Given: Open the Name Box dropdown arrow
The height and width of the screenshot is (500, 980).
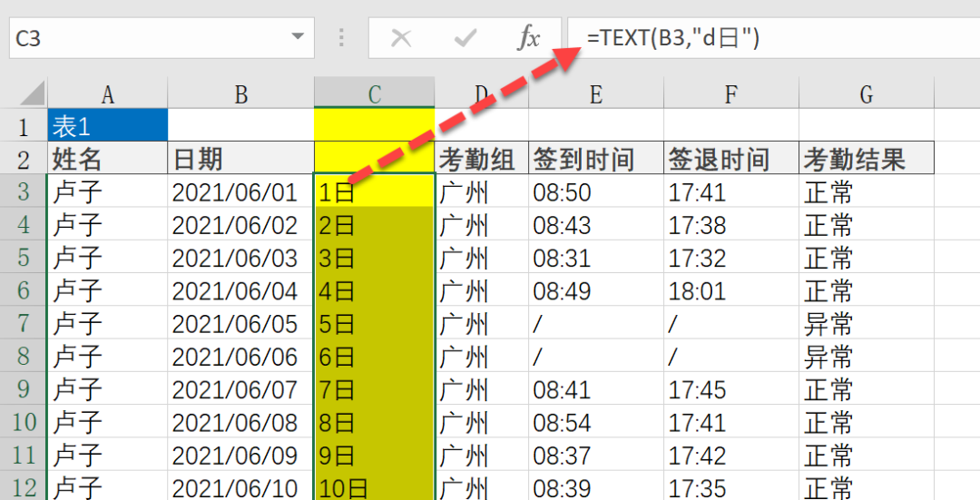Looking at the screenshot, I should tap(299, 37).
